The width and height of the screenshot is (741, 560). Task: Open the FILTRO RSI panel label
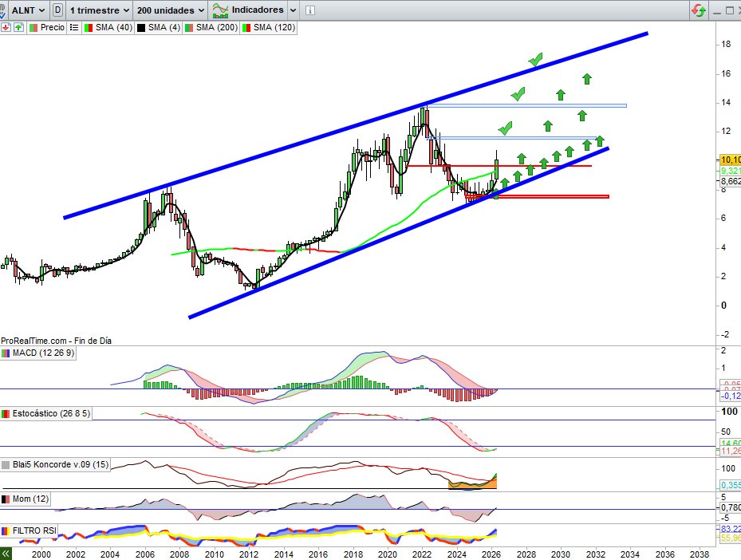pos(34,530)
